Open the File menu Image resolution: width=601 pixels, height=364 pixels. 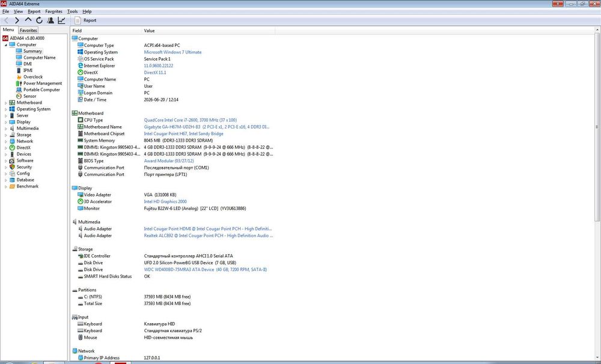click(6, 11)
